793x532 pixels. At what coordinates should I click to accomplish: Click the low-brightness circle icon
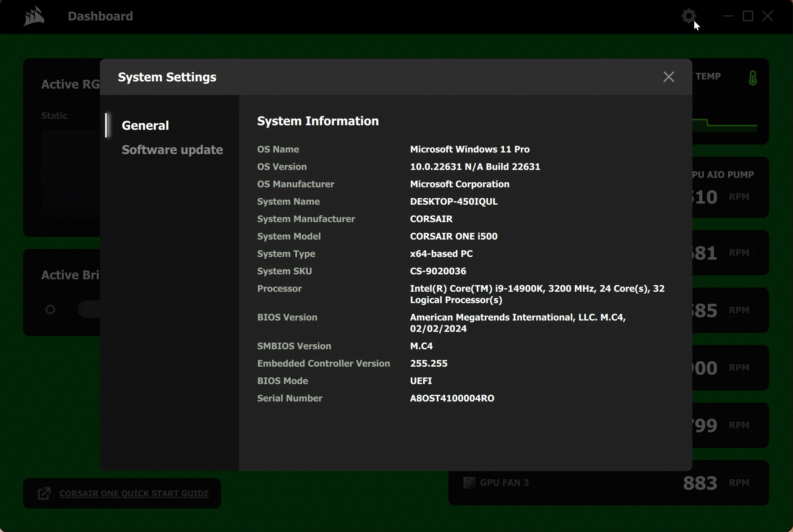50,310
